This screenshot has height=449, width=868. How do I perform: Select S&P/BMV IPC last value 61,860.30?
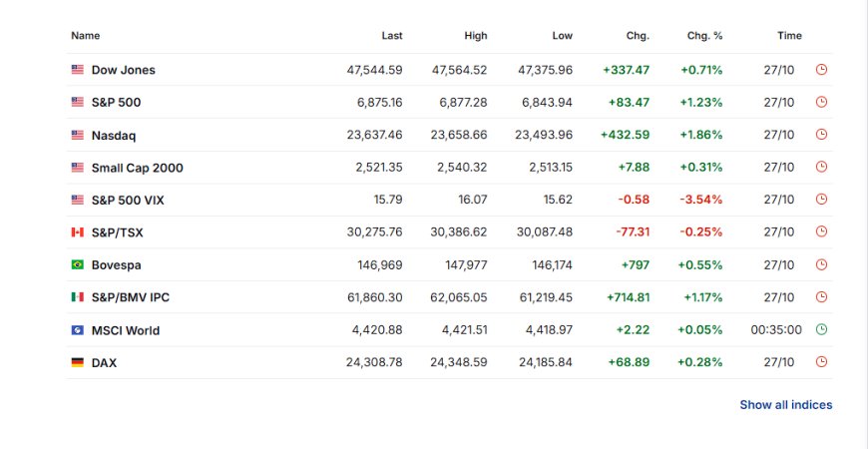375,297
